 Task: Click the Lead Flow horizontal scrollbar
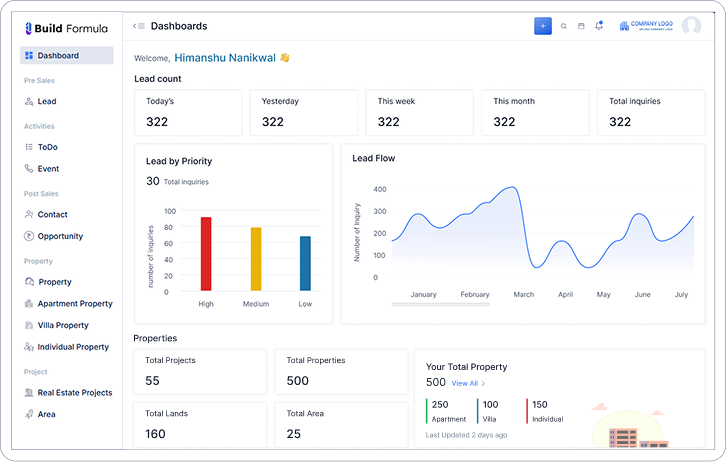[440, 303]
